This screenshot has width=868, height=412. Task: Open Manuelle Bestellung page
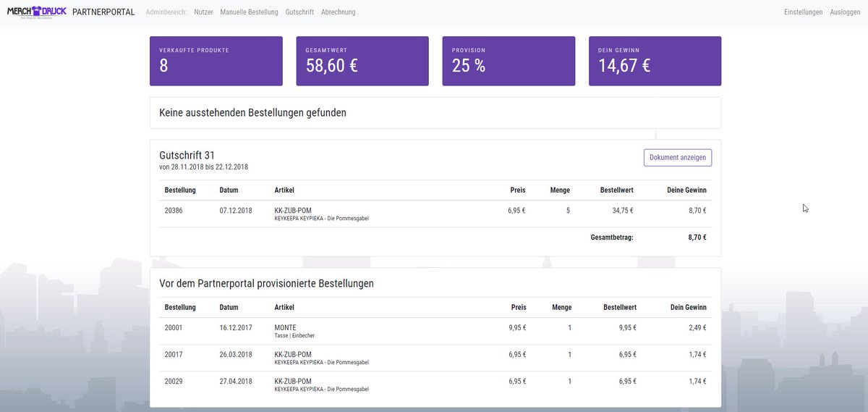pyautogui.click(x=249, y=12)
